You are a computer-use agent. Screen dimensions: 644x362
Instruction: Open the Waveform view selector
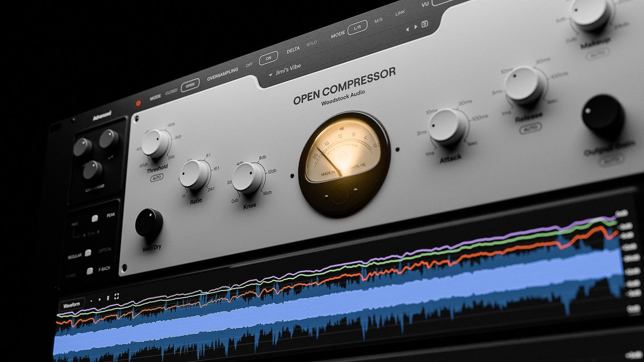[71, 306]
